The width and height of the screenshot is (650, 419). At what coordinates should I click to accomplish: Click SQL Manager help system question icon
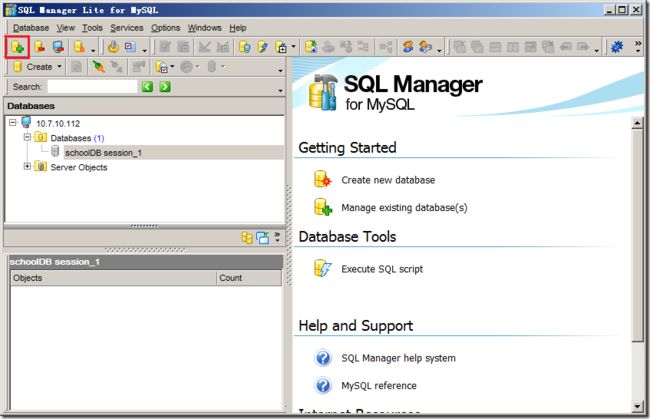tap(323, 358)
